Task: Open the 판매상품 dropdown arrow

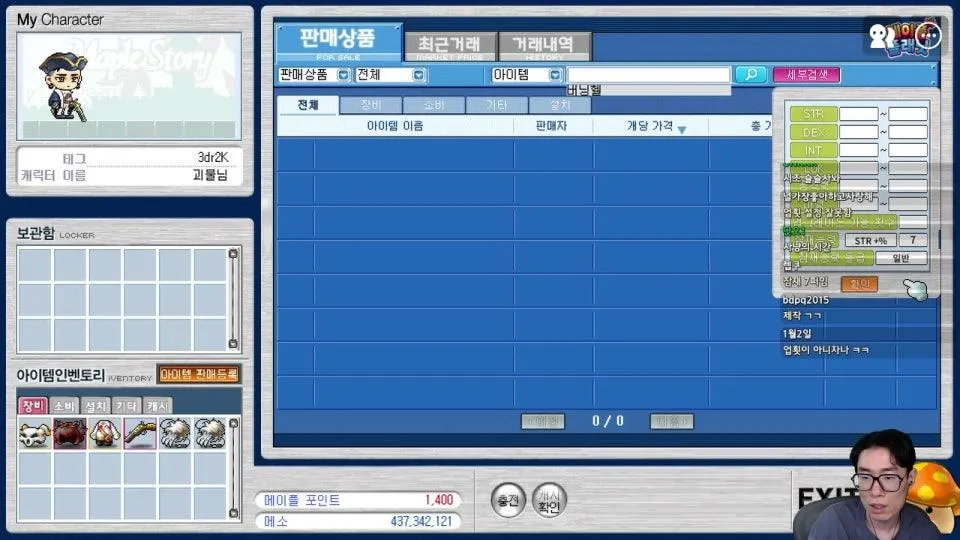Action: 343,75
